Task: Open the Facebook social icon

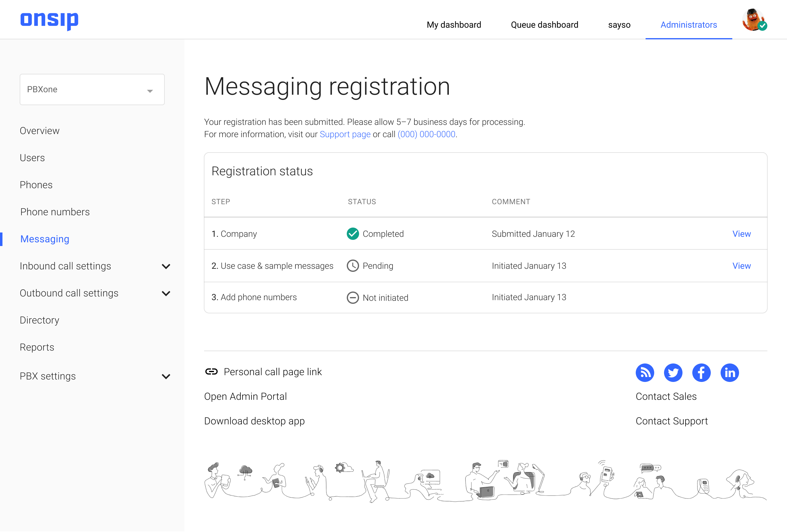Action: click(701, 373)
